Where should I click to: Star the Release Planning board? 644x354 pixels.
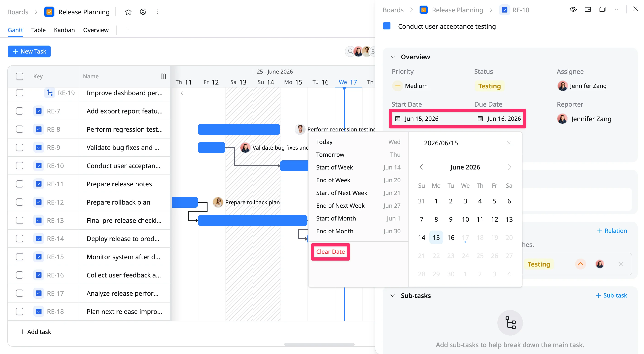[128, 12]
